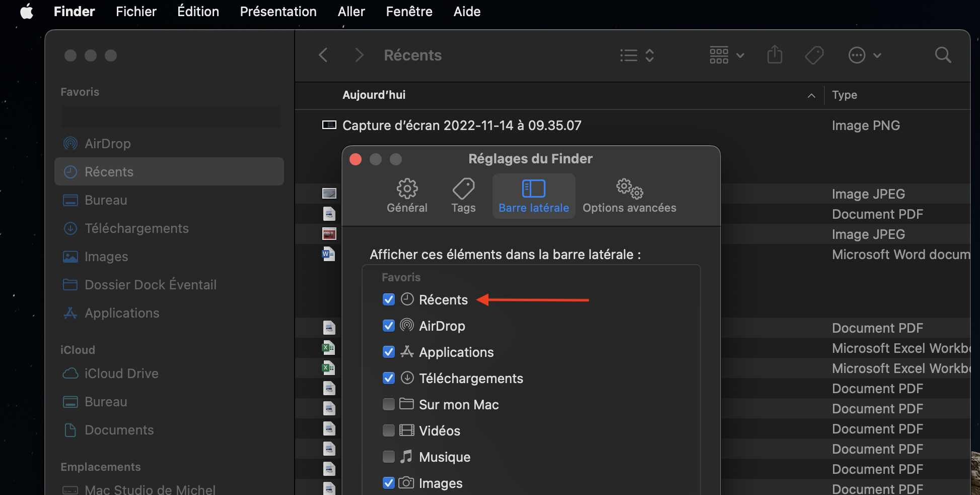Open the Aide menu
The width and height of the screenshot is (980, 495).
(467, 11)
